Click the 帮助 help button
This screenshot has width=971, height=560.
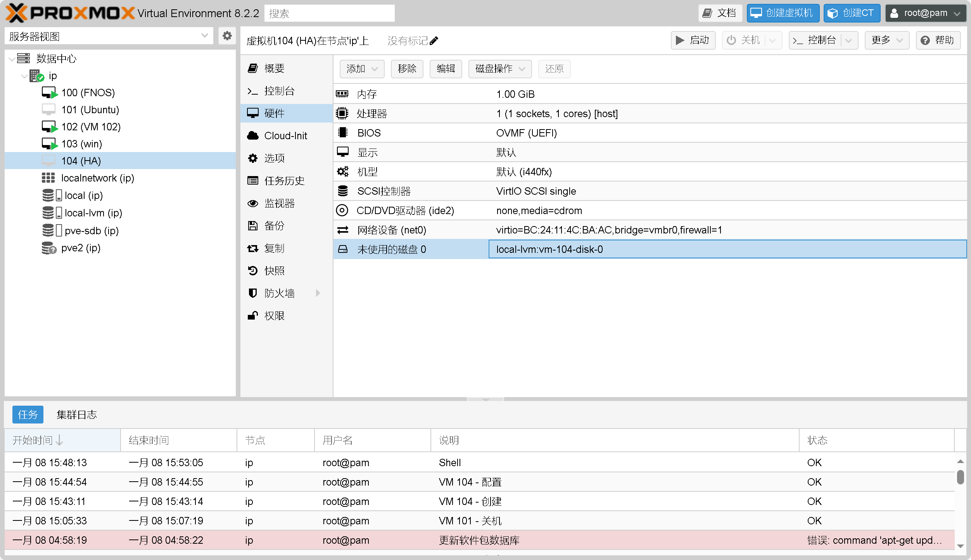click(x=938, y=40)
